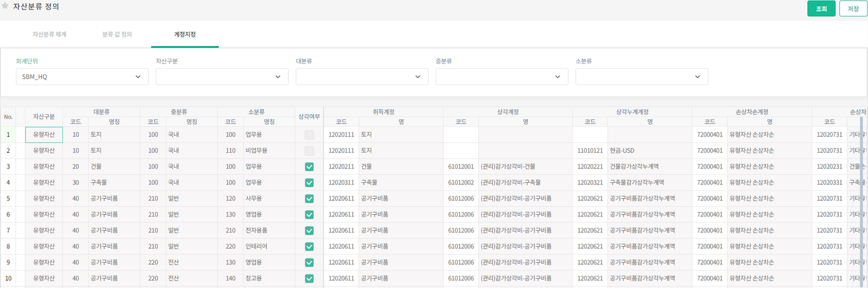Select the 계정지정 tab
868x288 pixels.
tap(185, 34)
